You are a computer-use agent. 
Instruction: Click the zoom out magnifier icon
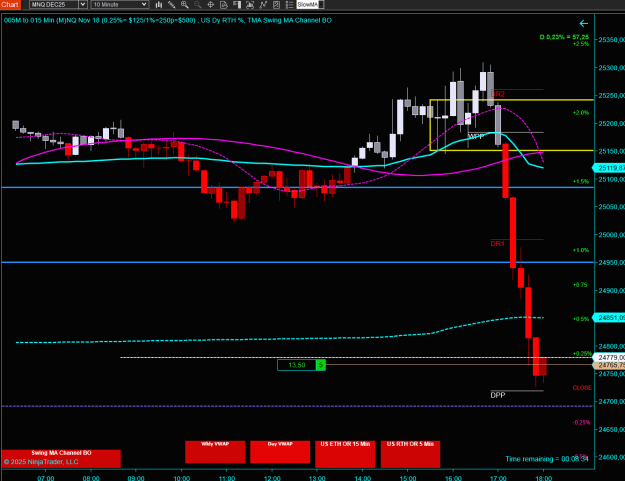click(x=198, y=5)
